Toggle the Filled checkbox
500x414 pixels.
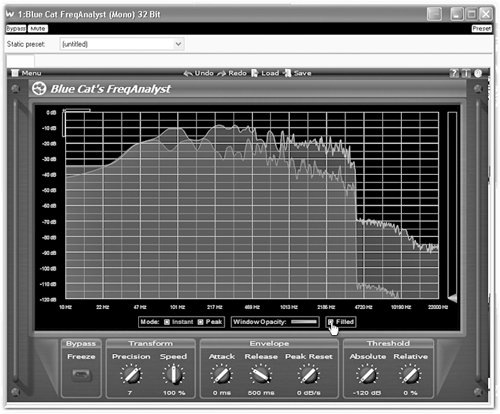click(331, 322)
